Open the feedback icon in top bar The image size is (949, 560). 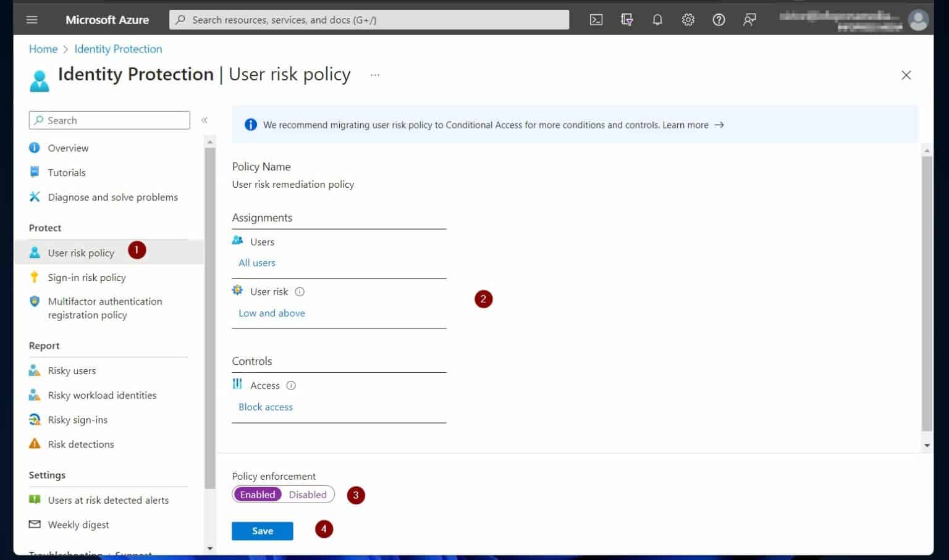(x=749, y=20)
